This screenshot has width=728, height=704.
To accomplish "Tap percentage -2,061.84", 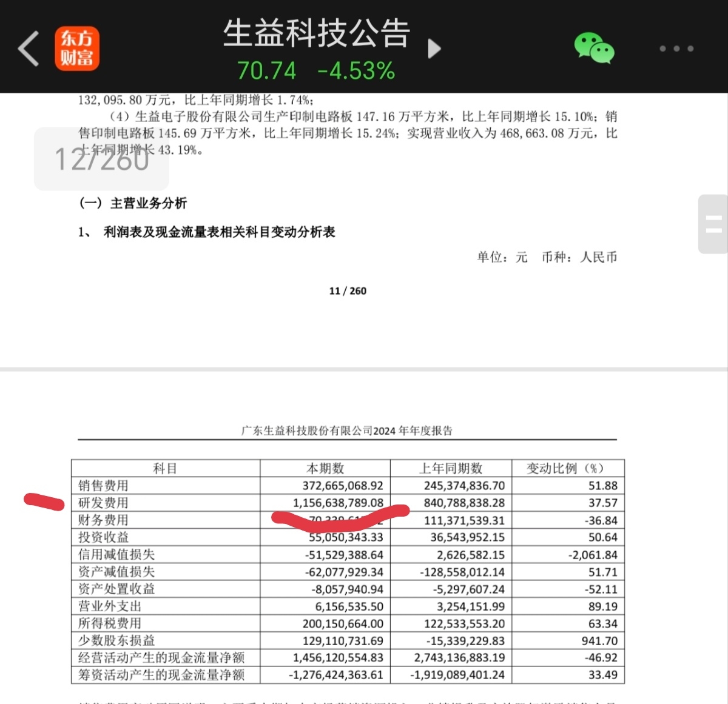I will pos(595,554).
